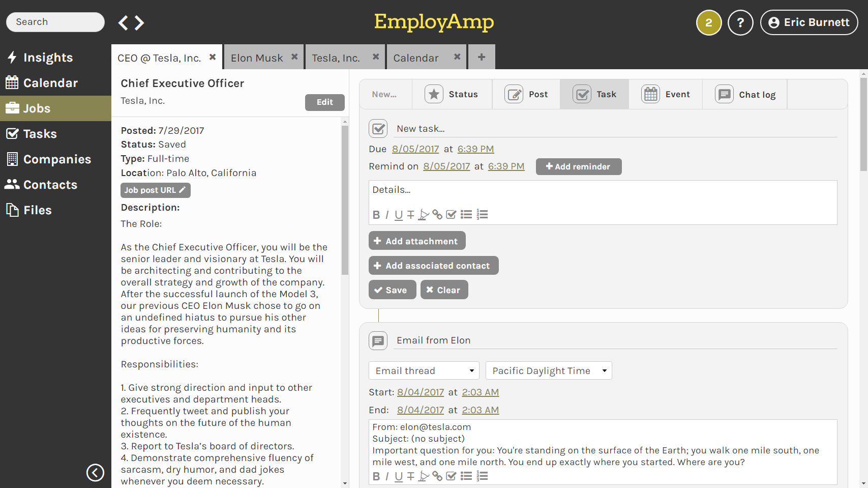Navigate forward with the right chevron
This screenshot has width=868, height=488.
(x=139, y=23)
